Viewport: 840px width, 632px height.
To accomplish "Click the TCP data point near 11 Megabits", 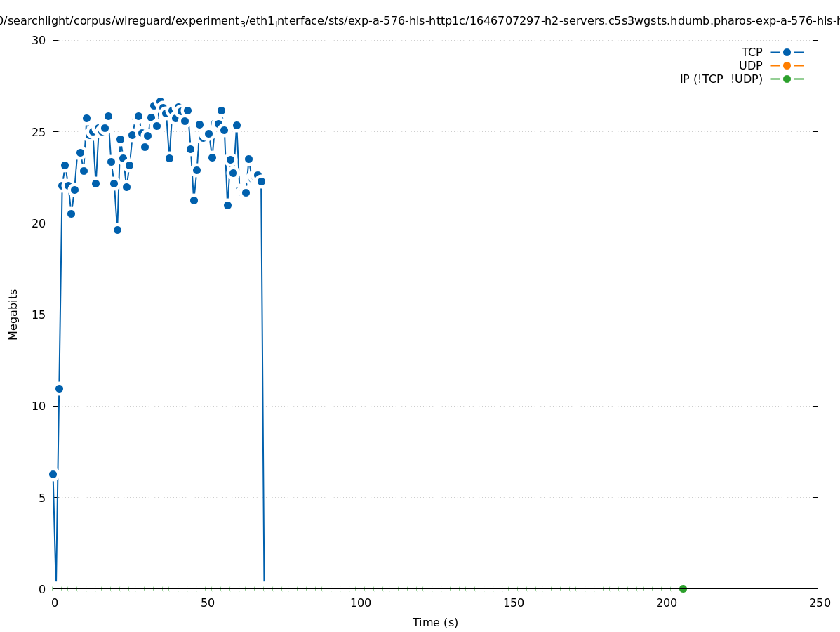I will point(59,388).
